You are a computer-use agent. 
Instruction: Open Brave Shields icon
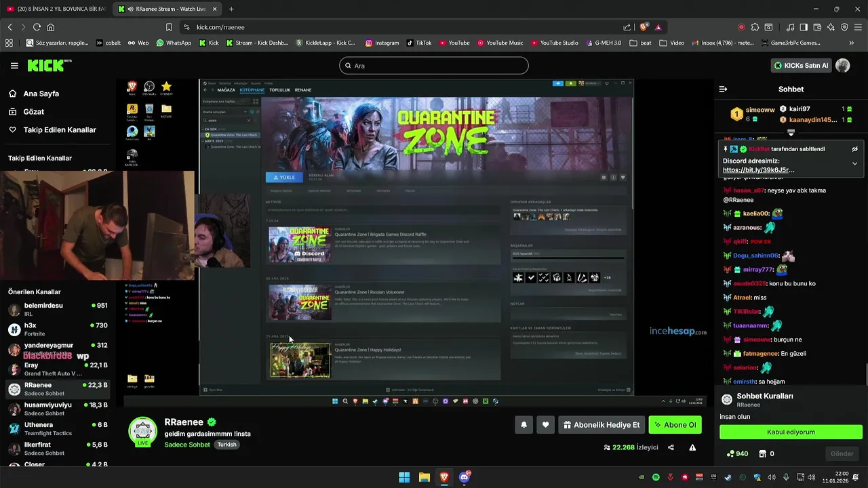(x=644, y=27)
